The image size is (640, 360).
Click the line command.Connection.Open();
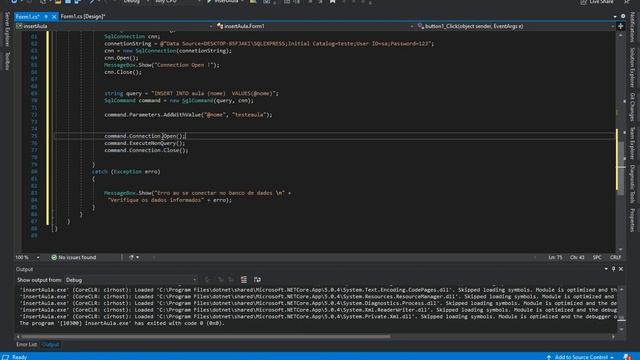tap(145, 136)
